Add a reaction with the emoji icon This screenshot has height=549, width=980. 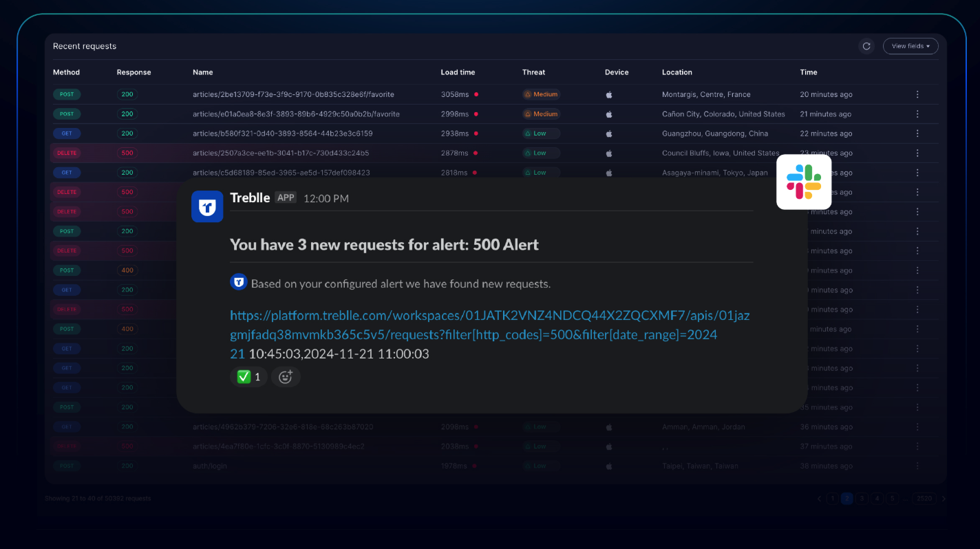point(286,376)
